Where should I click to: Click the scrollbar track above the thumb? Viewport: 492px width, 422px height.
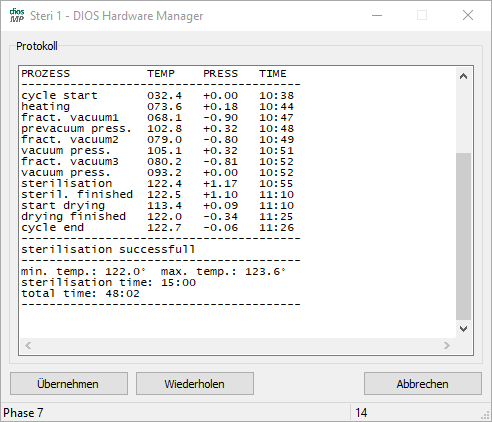coord(463,119)
